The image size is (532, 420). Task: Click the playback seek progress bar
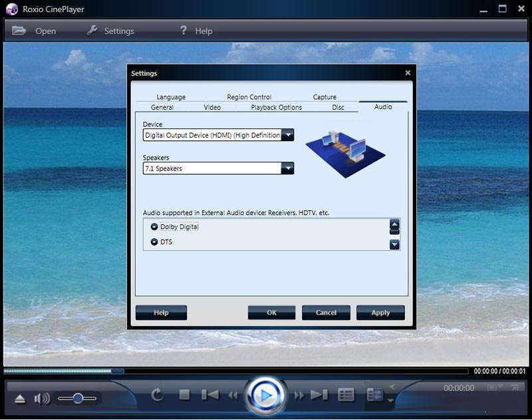[x=236, y=371]
